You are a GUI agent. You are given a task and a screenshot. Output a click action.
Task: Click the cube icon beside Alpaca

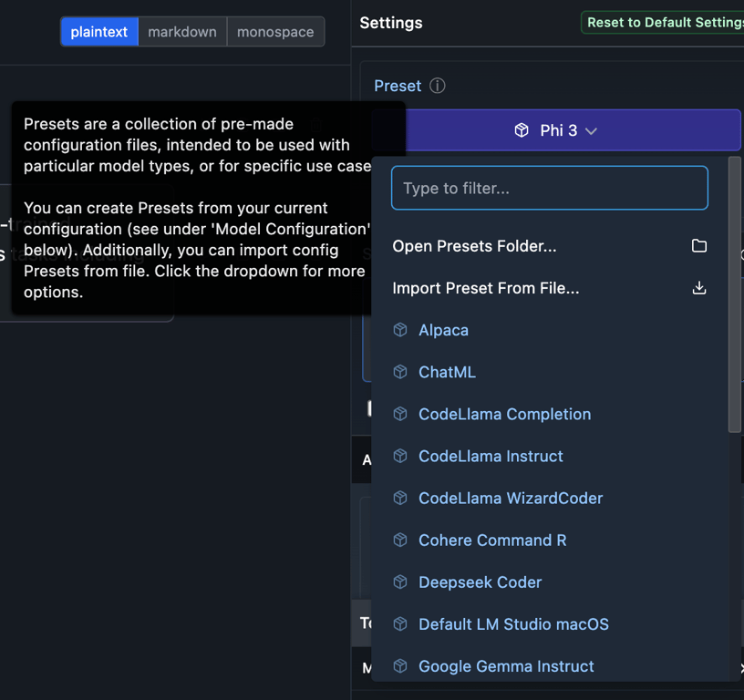click(x=400, y=330)
